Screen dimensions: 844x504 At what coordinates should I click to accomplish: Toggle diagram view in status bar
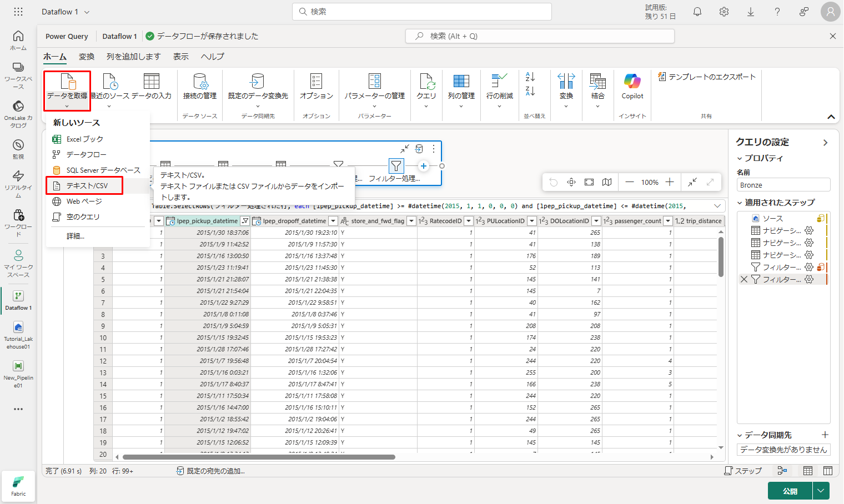(782, 471)
